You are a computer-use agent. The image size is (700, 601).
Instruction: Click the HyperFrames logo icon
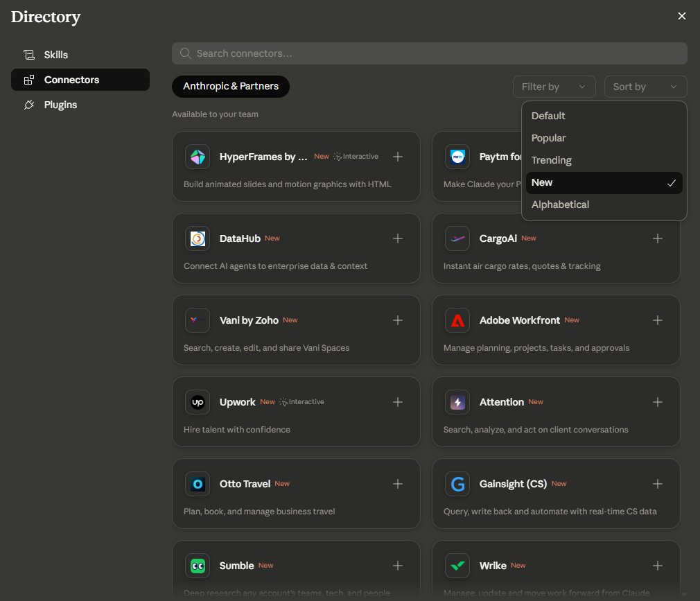coord(198,157)
